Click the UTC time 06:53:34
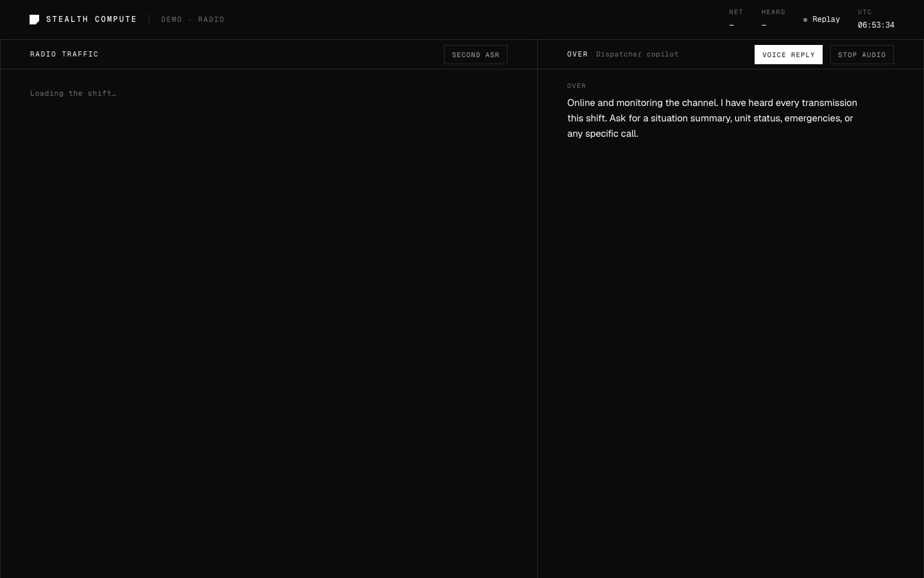The image size is (924, 578). 876,25
